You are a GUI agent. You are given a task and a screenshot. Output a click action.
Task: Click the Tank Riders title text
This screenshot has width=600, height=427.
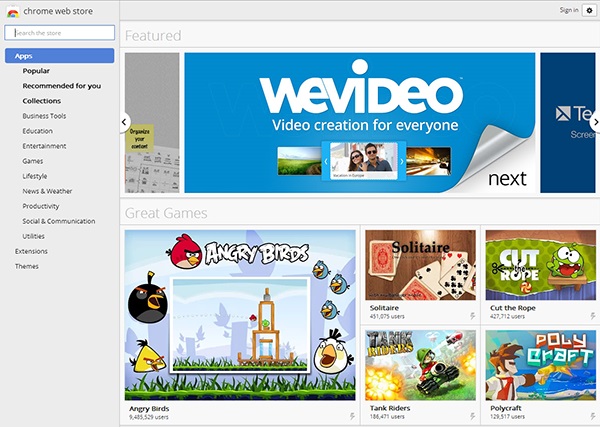(x=390, y=408)
